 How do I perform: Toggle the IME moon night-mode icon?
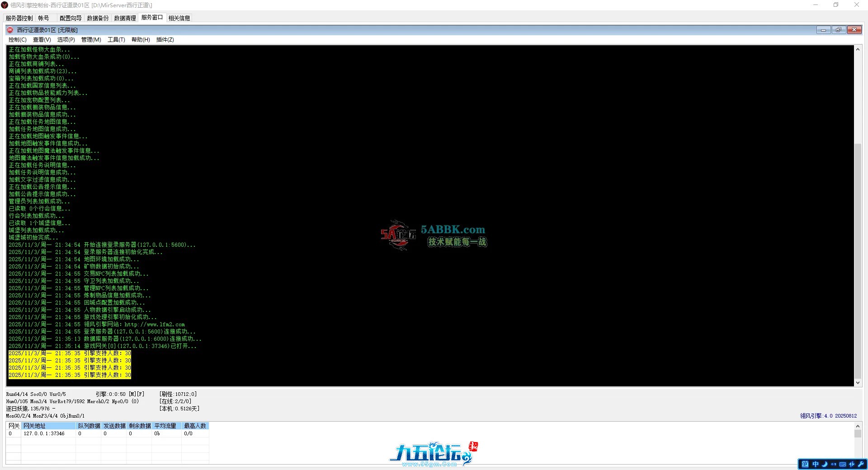point(825,464)
